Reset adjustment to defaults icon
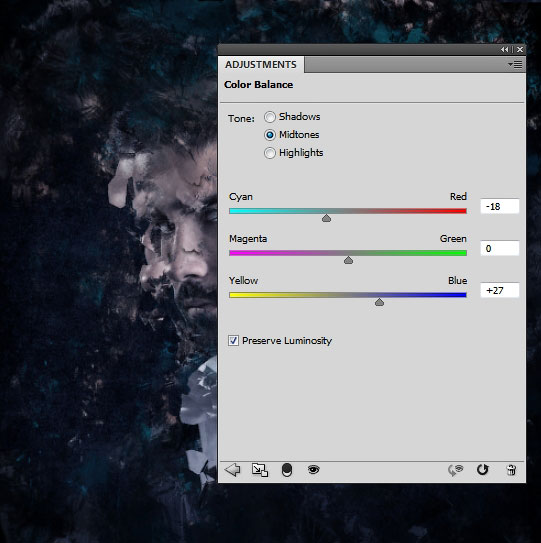 482,470
